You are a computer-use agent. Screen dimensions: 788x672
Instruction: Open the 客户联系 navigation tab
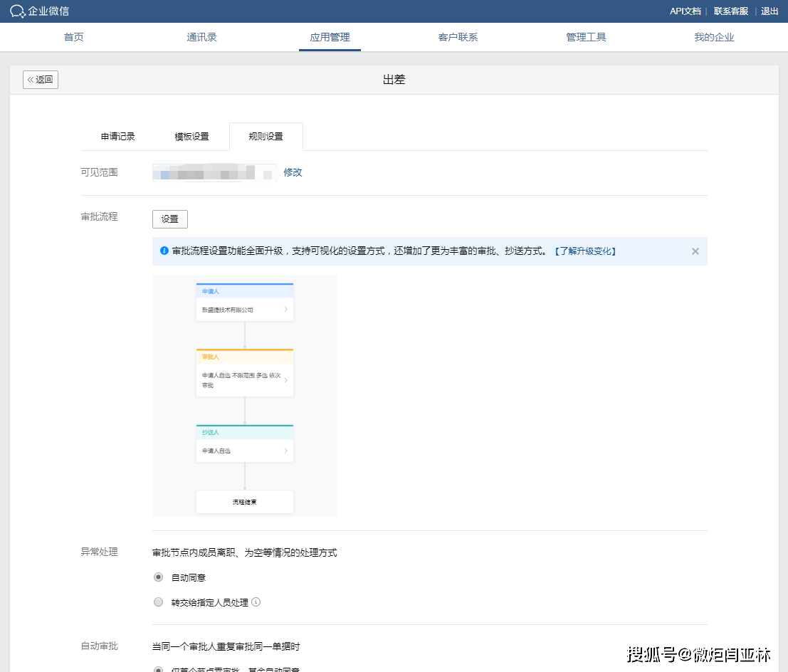click(x=458, y=37)
